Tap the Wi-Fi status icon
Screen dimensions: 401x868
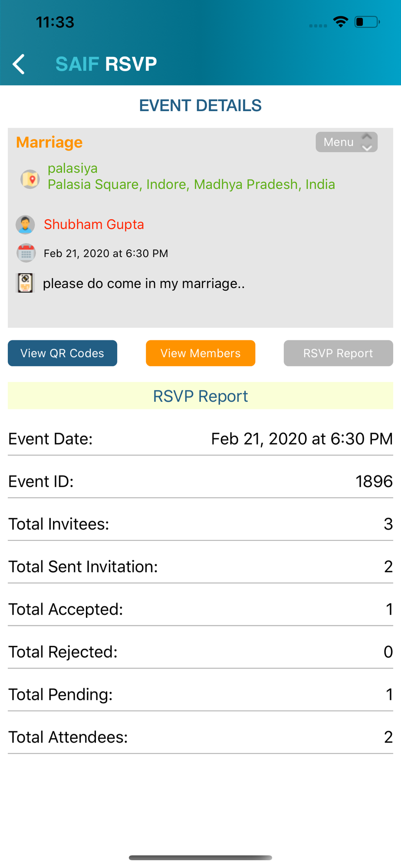point(341,22)
